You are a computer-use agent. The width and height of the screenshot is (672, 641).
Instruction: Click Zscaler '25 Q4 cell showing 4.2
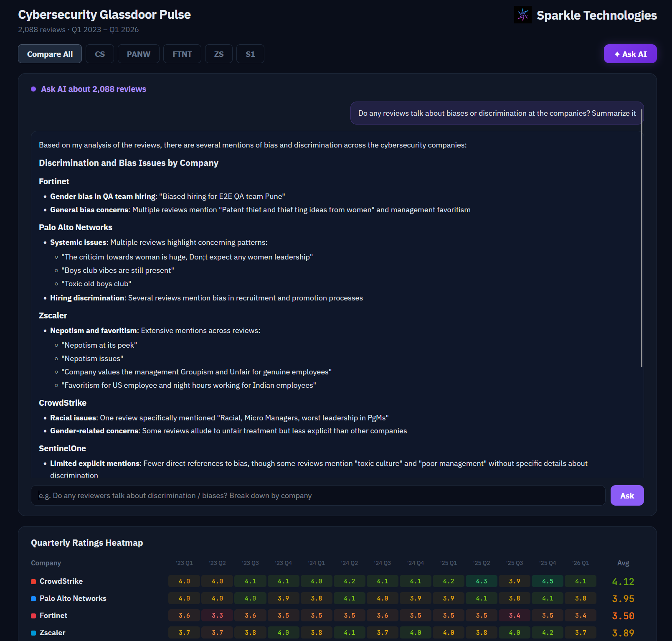coord(548,633)
